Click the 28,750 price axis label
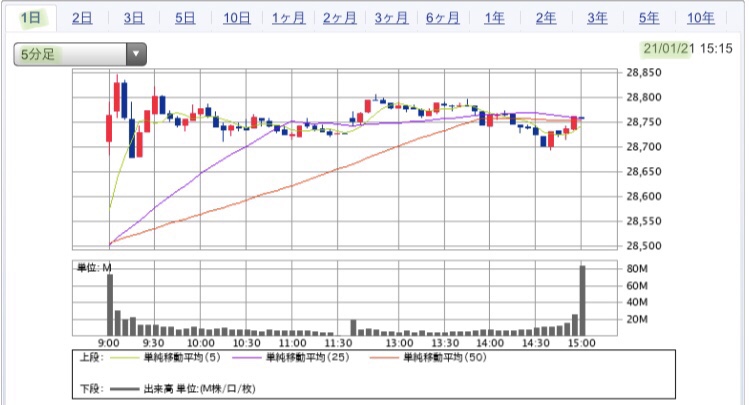749x405 pixels. [644, 122]
